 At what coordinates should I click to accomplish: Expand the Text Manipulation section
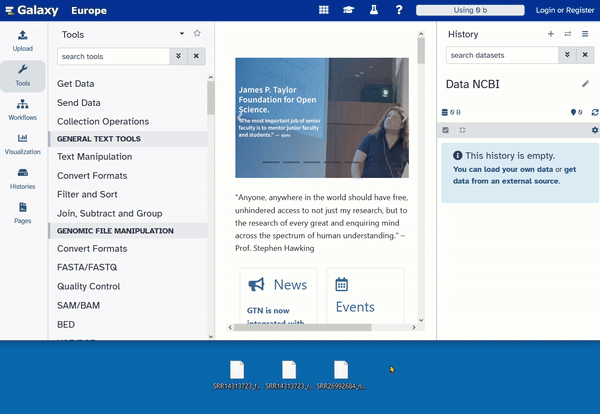95,157
